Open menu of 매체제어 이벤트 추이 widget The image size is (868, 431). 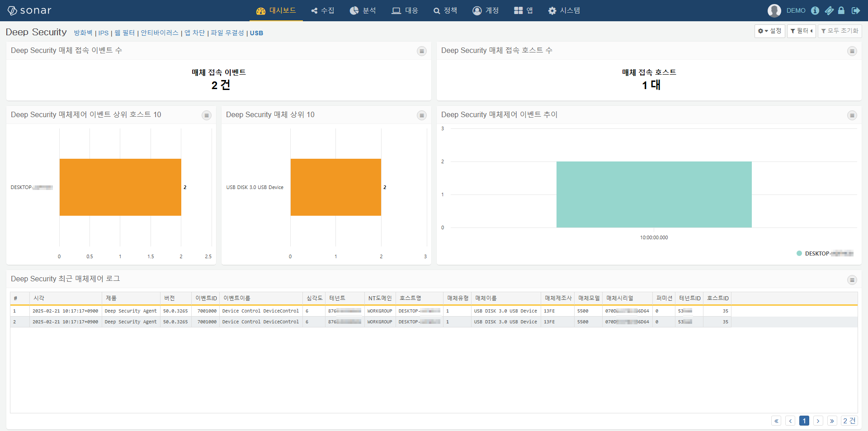pyautogui.click(x=852, y=115)
